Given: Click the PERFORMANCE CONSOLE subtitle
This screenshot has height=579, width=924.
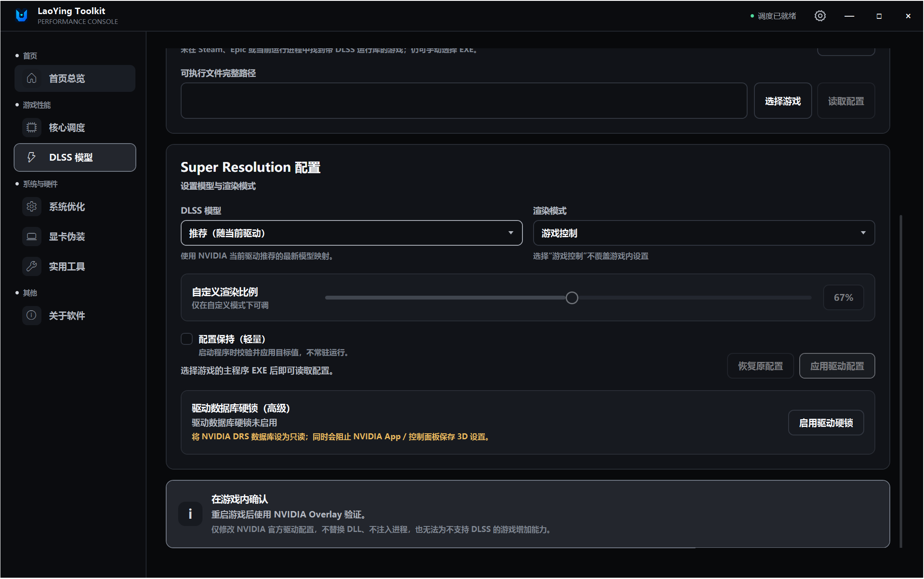Looking at the screenshot, I should (x=78, y=21).
